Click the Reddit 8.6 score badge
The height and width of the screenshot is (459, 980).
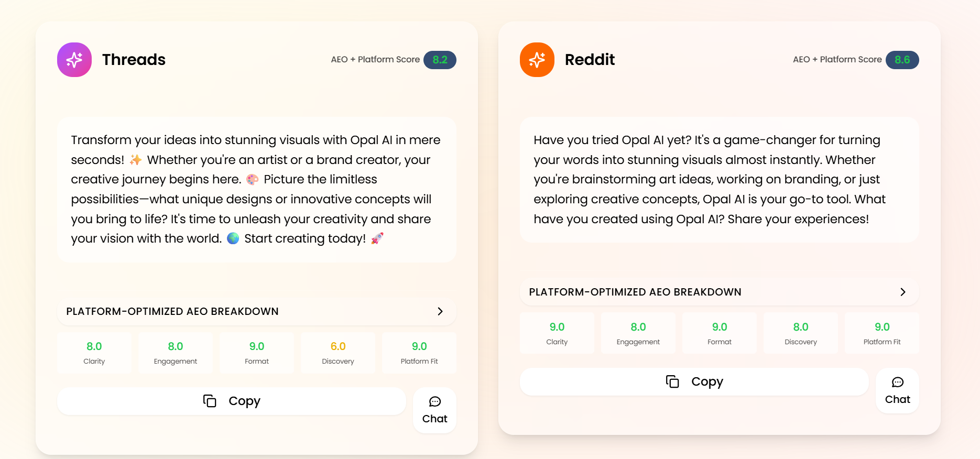pos(902,60)
